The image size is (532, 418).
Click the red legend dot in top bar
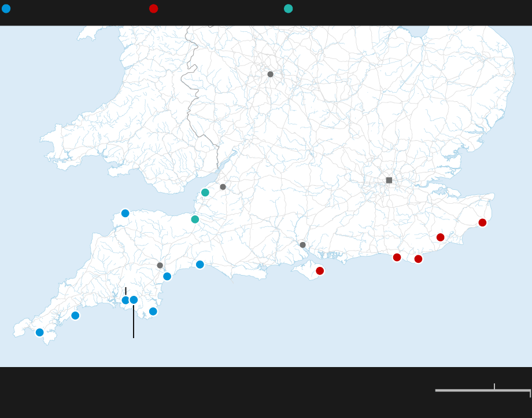pyautogui.click(x=153, y=9)
